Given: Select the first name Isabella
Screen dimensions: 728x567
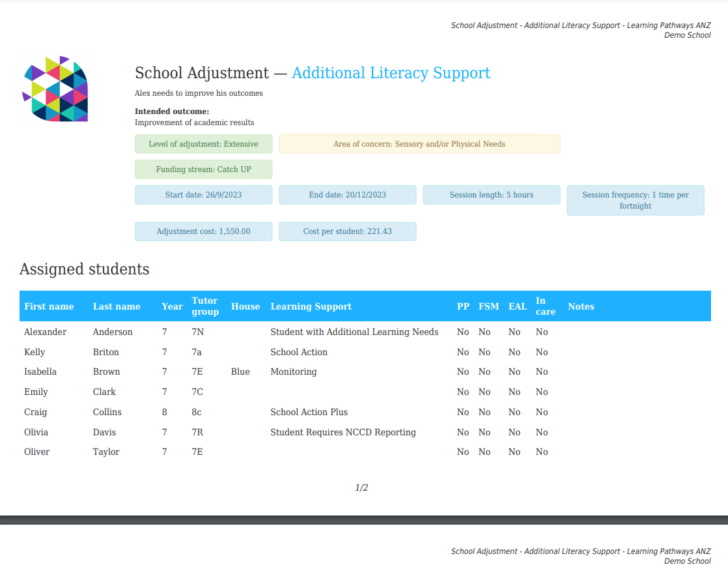Looking at the screenshot, I should point(40,371).
